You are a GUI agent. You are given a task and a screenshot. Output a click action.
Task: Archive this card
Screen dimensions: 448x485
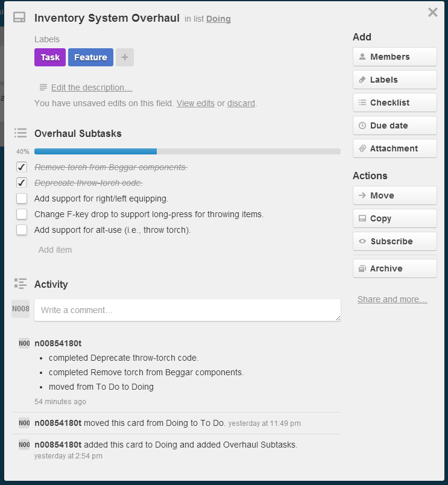pyautogui.click(x=394, y=268)
